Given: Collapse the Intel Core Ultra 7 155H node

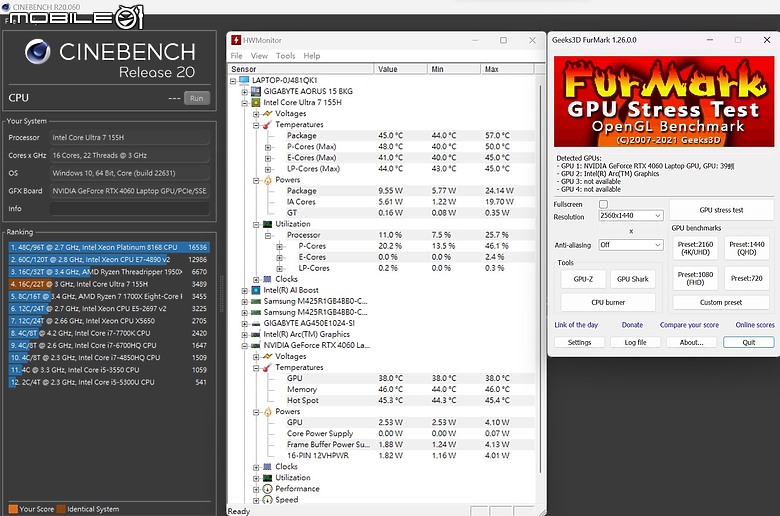Looking at the screenshot, I should click(244, 103).
